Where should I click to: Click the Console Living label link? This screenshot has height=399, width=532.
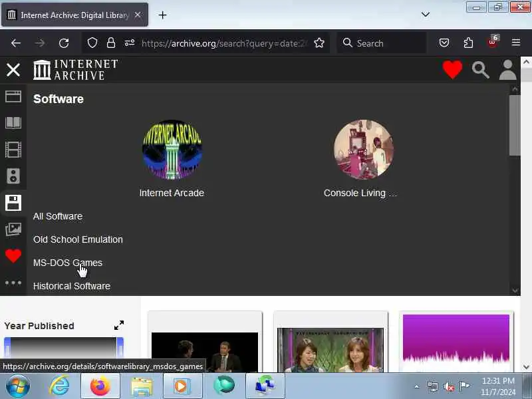pos(360,193)
